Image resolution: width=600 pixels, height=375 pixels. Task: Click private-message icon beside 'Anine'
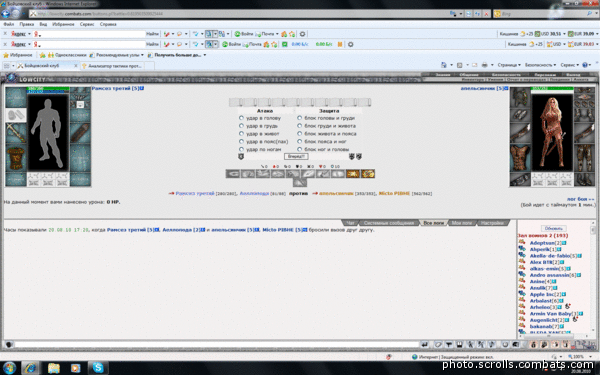pos(522,281)
